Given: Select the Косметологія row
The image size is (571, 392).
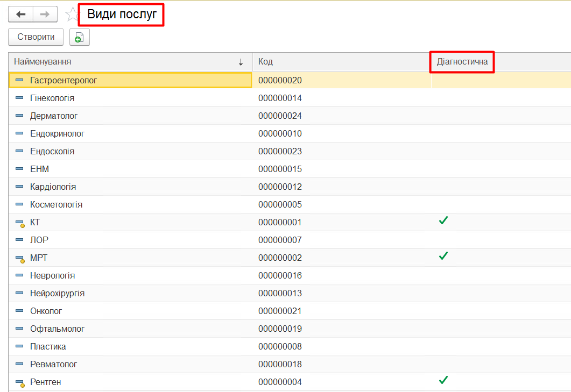Looking at the screenshot, I should [x=56, y=205].
